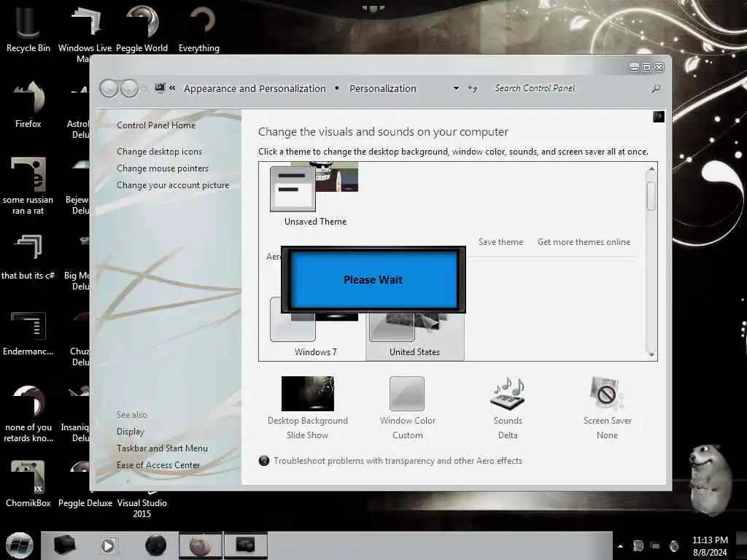Open Windows Live Mail desktop icon
The image size is (747, 560).
(x=85, y=34)
